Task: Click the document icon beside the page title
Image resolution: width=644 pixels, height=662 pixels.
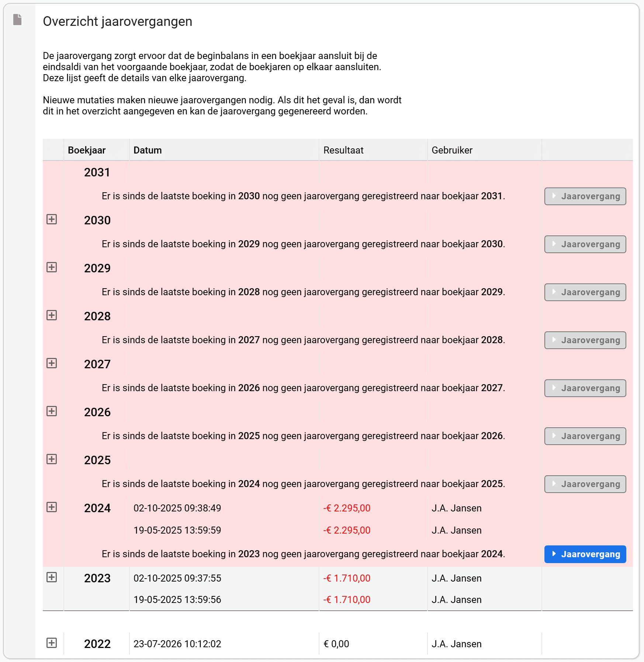Action: (17, 20)
